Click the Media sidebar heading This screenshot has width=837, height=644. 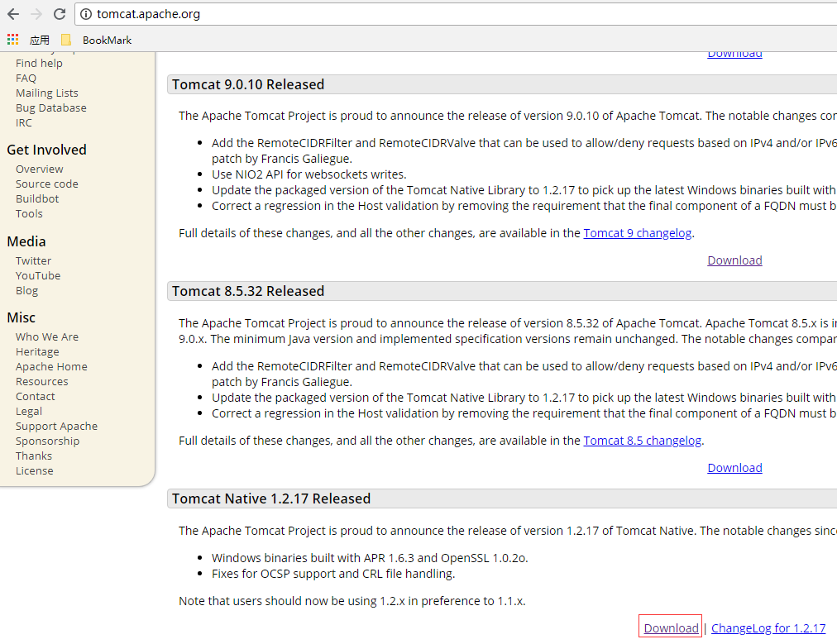tap(26, 241)
